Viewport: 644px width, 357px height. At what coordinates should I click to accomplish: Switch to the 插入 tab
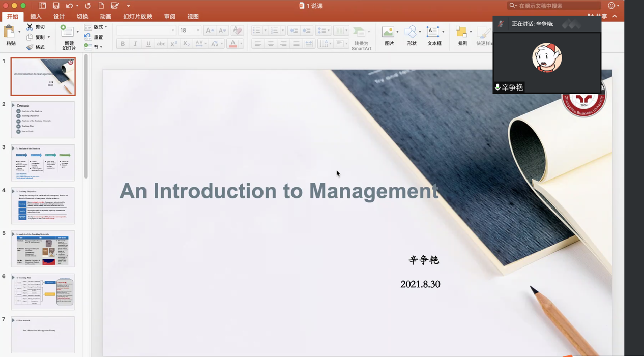tap(36, 17)
